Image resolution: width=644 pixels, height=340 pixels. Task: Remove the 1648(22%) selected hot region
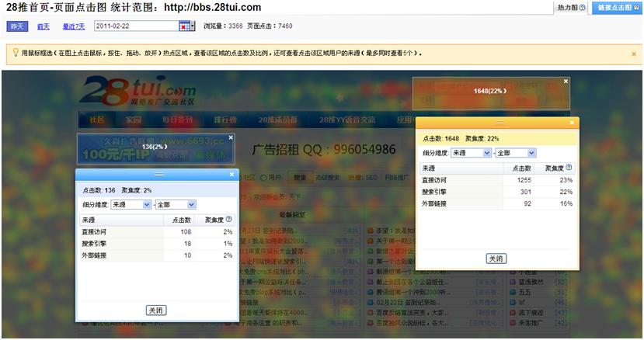point(566,82)
